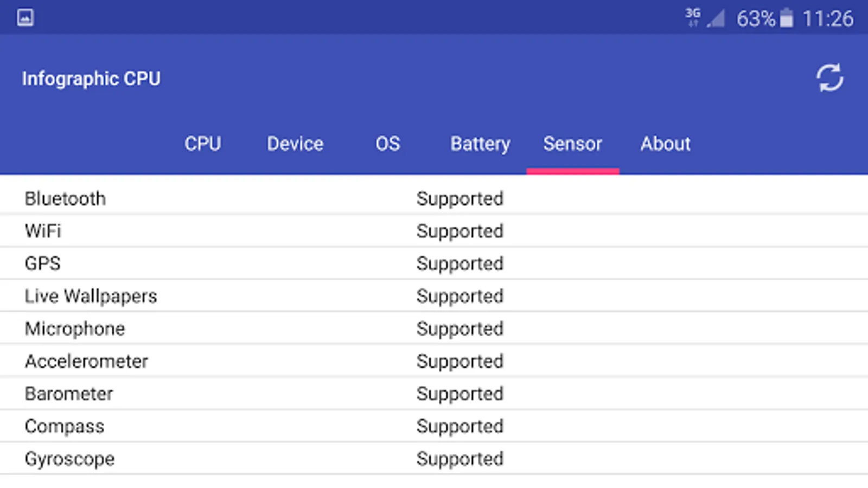Tap the Microphone row

click(75, 329)
